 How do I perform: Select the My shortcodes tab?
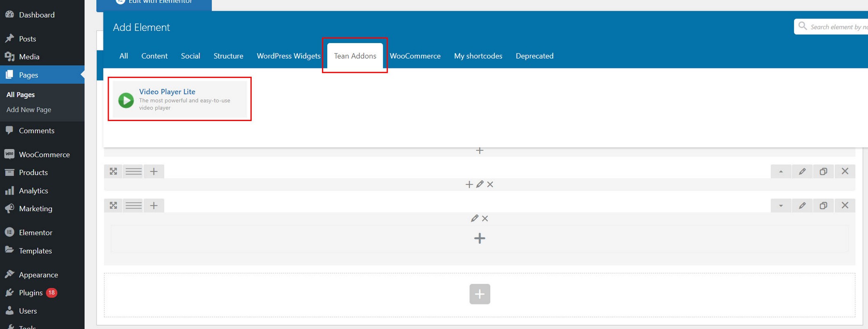point(478,56)
